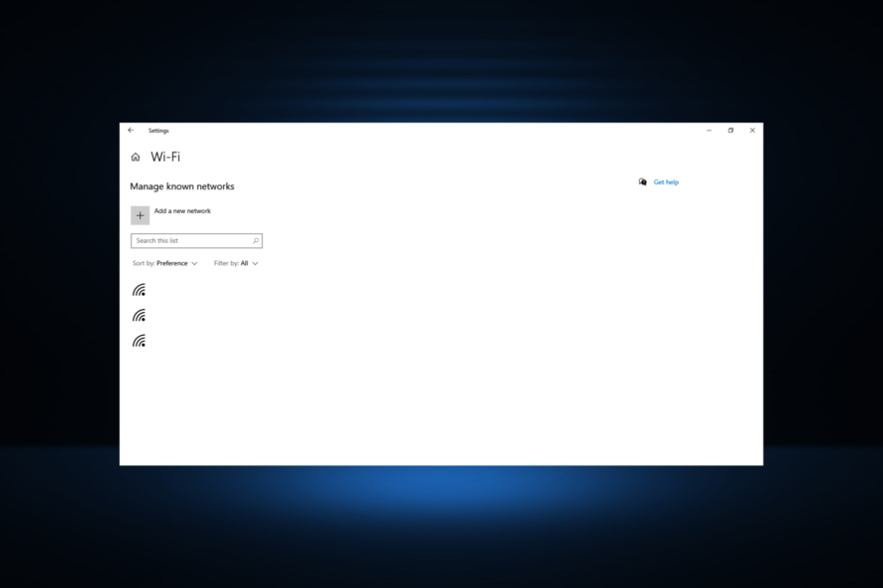
Task: Open the Get help link
Action: [666, 181]
